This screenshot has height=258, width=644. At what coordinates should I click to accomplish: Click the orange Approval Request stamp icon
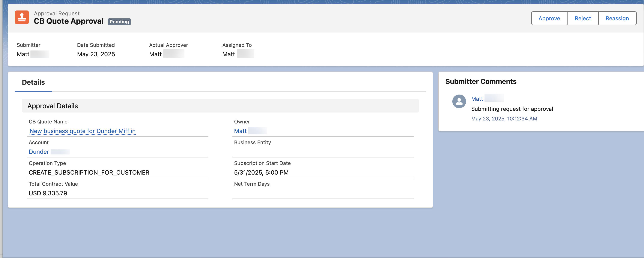(x=22, y=17)
